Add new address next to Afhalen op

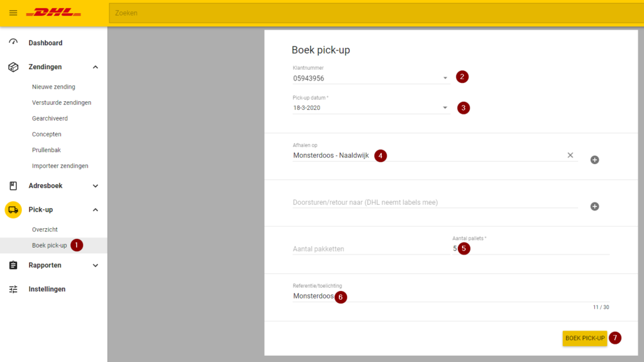(594, 160)
